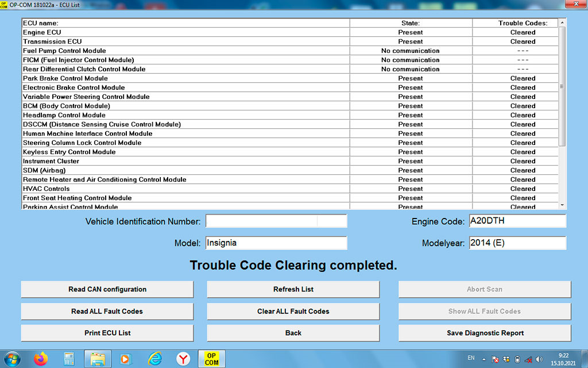Select the Parking Assist Control Module row

coord(290,206)
